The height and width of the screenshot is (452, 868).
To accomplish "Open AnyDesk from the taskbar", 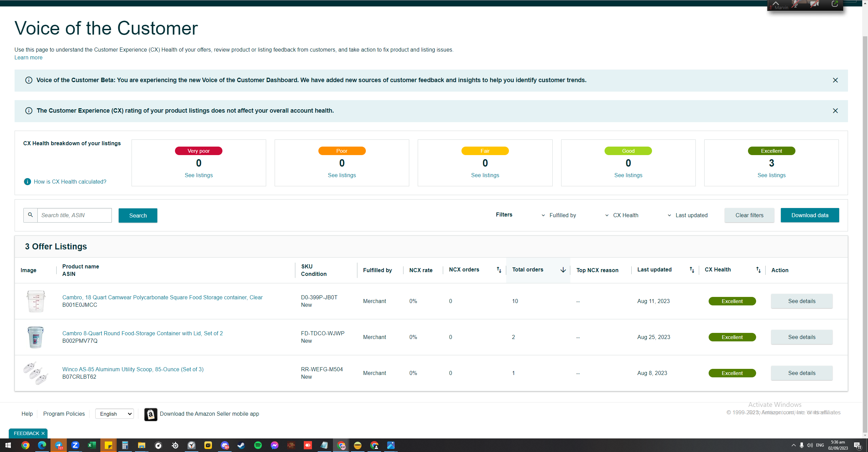I will (308, 445).
